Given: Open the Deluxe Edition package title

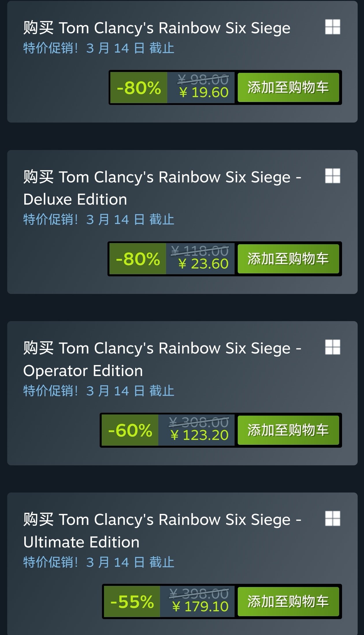Looking at the screenshot, I should (x=162, y=188).
